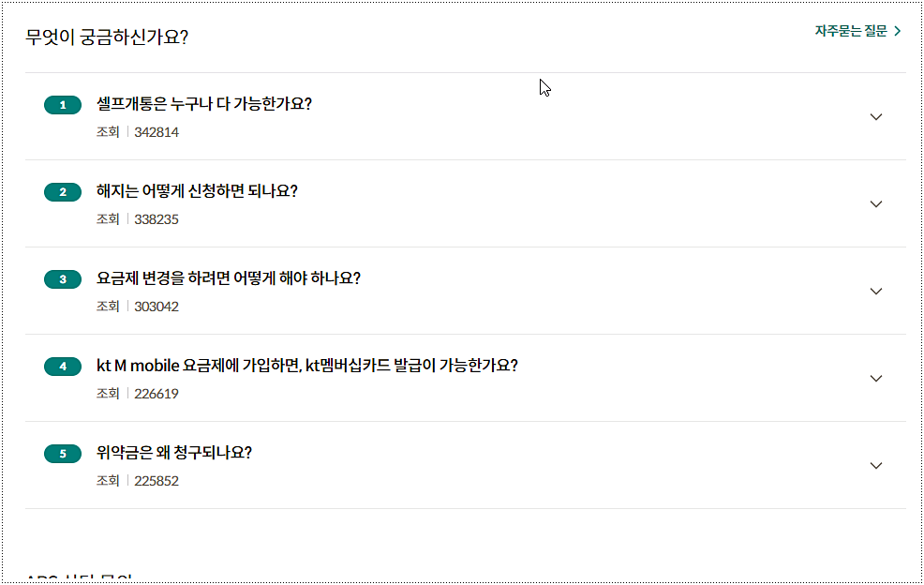Click the number 4 rank badge

pos(63,367)
